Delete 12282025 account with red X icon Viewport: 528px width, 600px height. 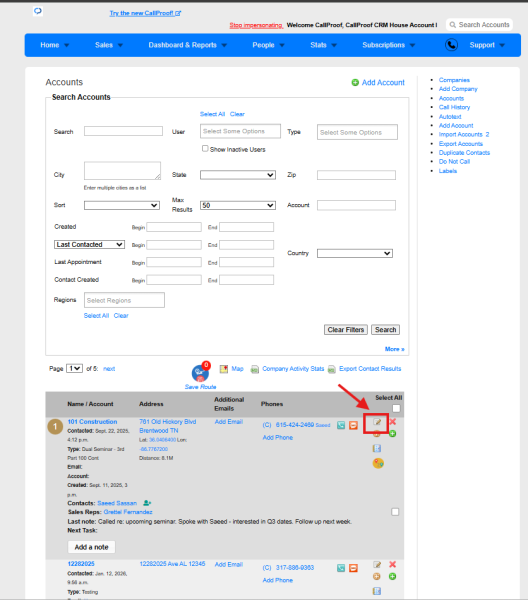coord(393,564)
